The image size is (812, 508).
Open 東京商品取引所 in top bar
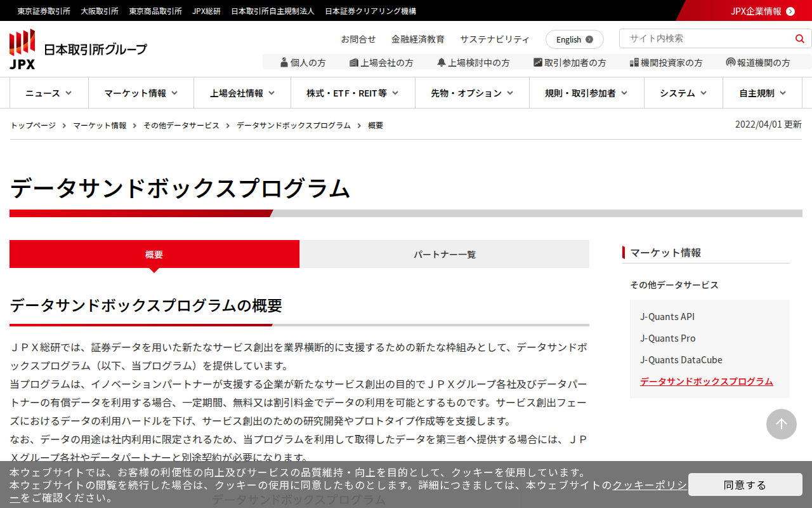tap(155, 11)
